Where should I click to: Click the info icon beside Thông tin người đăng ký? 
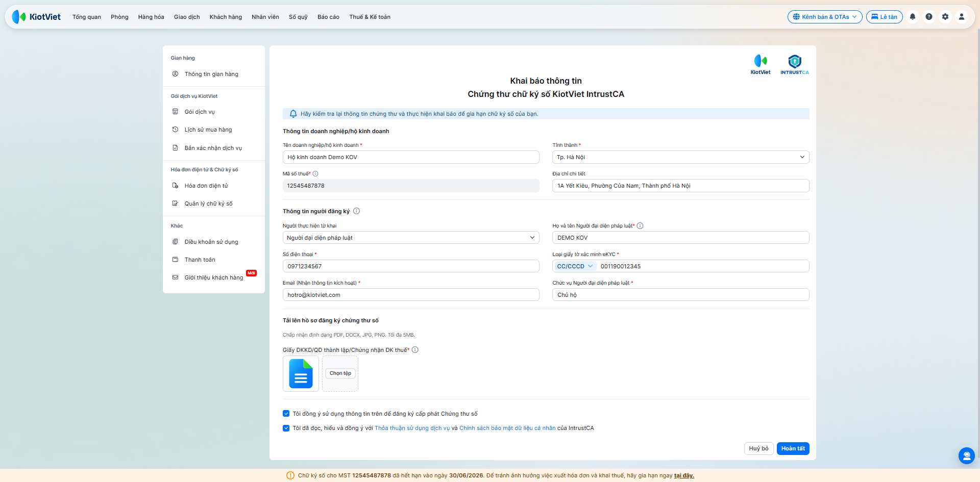tap(356, 211)
